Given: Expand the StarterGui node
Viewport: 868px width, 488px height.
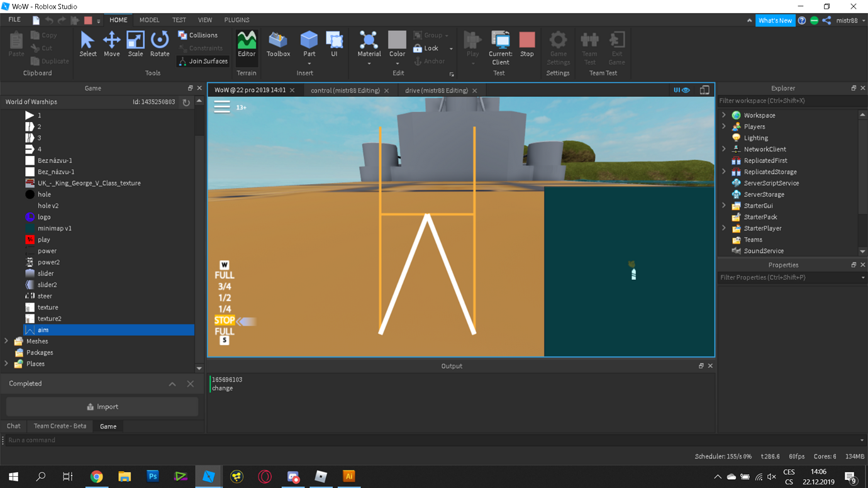Looking at the screenshot, I should [724, 206].
